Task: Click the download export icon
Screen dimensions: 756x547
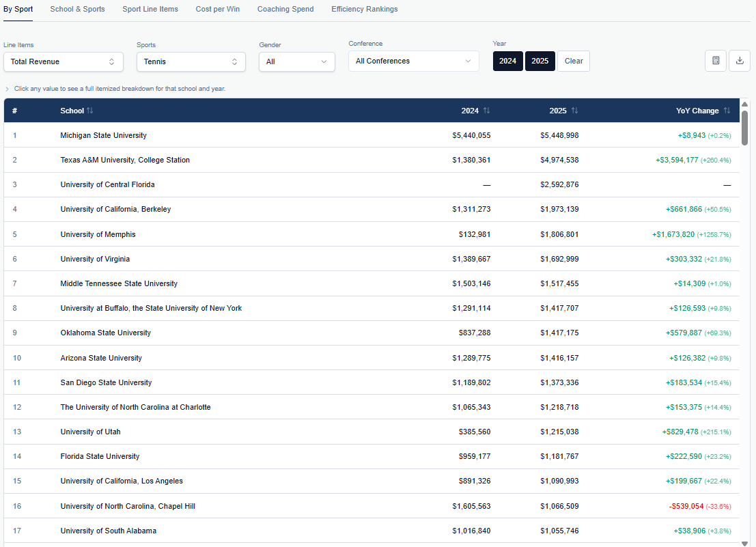Action: point(739,61)
